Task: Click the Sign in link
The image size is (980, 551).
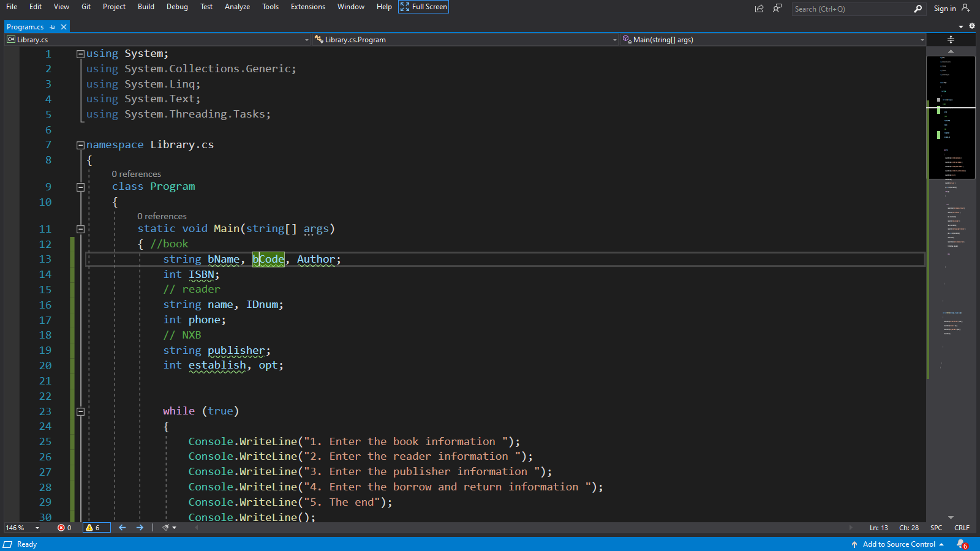Action: coord(944,9)
